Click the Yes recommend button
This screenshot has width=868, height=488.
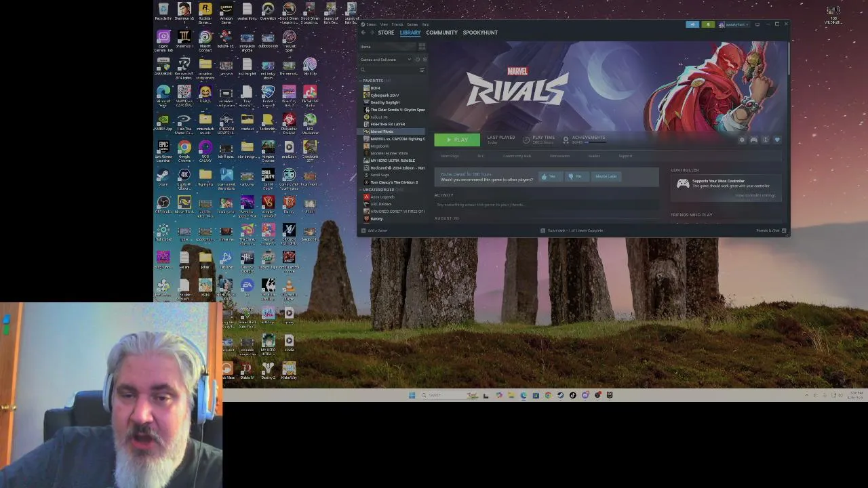pyautogui.click(x=549, y=177)
